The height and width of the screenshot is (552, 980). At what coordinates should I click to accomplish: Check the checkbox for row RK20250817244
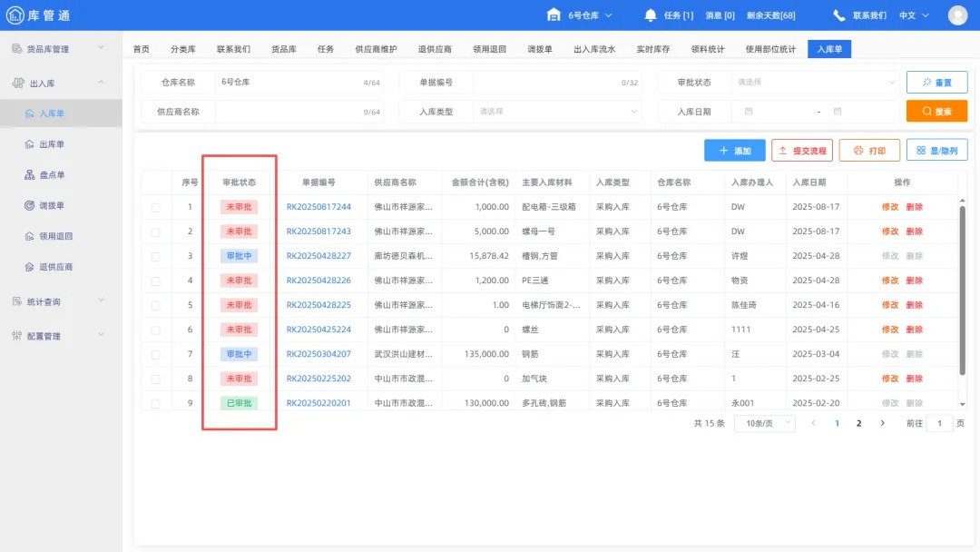(157, 206)
